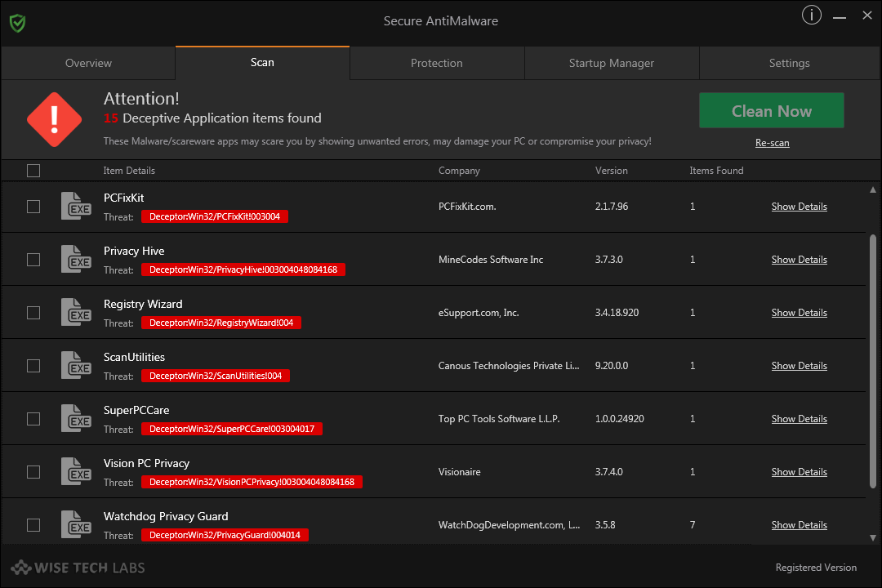
Task: Show Details for Registry Wizard
Action: 799,312
